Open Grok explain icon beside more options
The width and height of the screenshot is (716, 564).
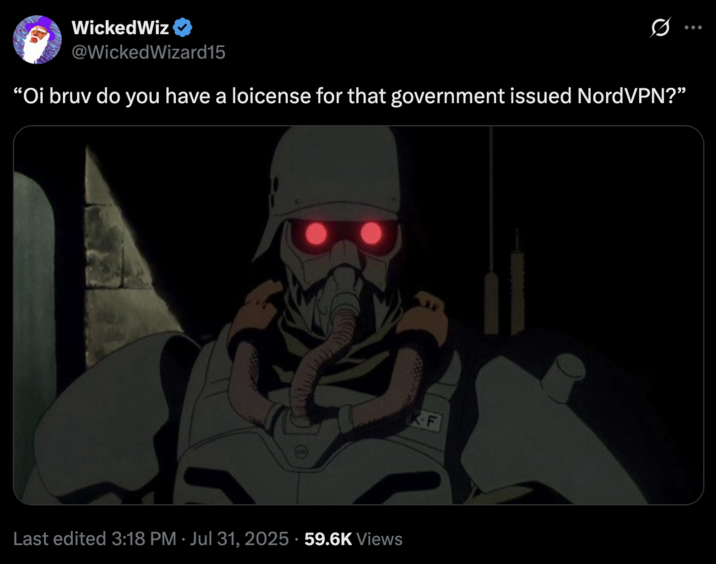(660, 28)
